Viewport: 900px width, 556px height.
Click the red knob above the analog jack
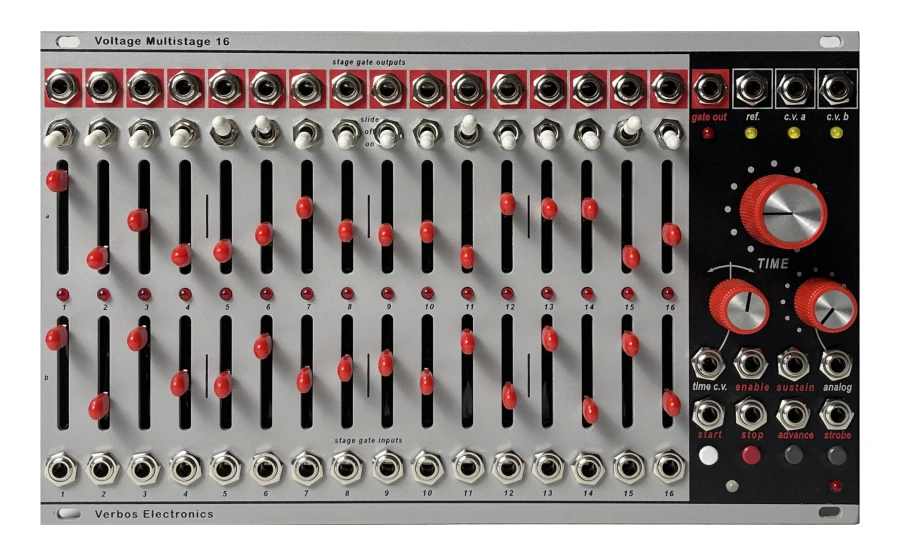coord(827,305)
